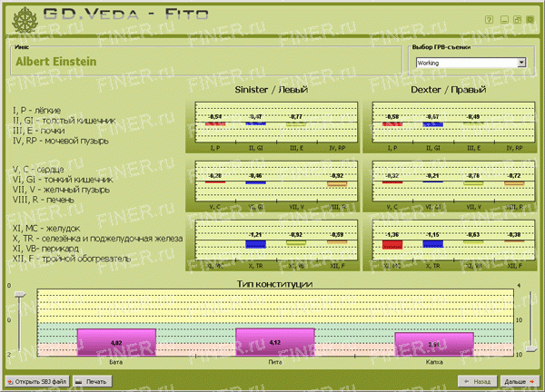Click the left vertical slider handle
The width and height of the screenshot is (545, 392).
click(x=20, y=295)
